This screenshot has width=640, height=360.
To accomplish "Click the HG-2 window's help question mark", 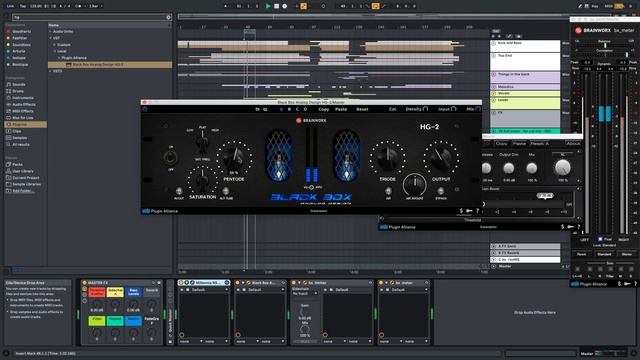I will (477, 211).
